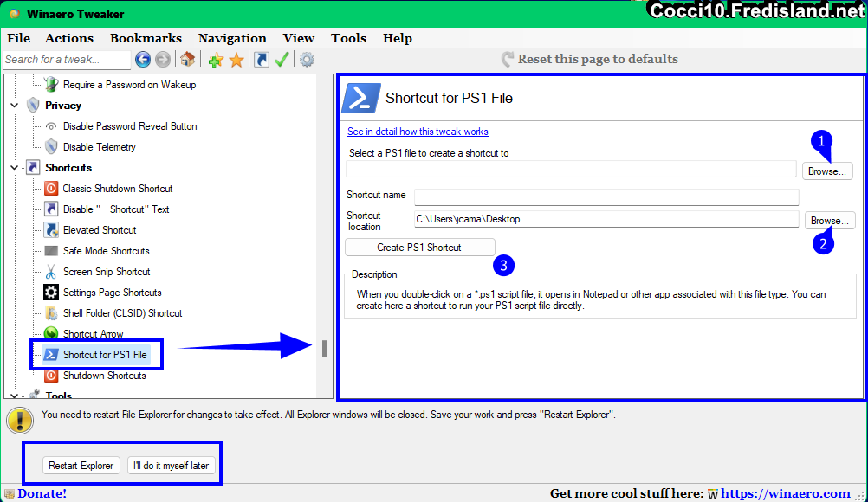The image size is (868, 502).
Task: Open the Navigation menu
Action: [232, 38]
